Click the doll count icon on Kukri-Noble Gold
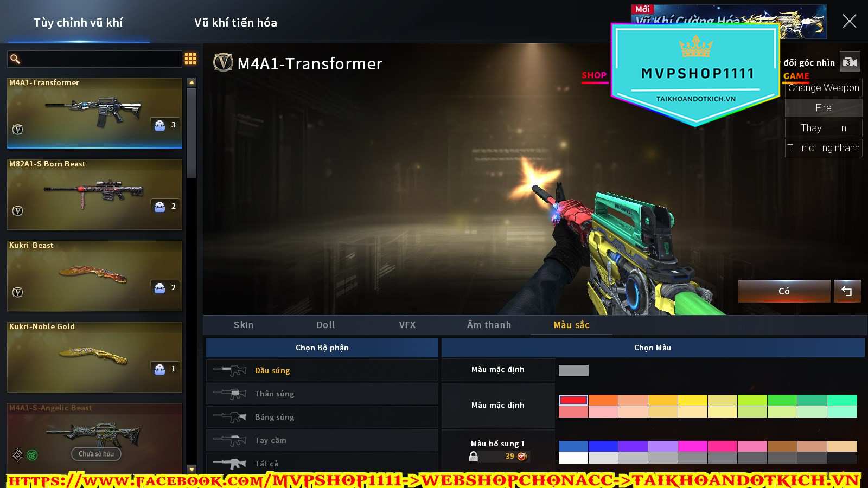868x488 pixels. tap(160, 369)
